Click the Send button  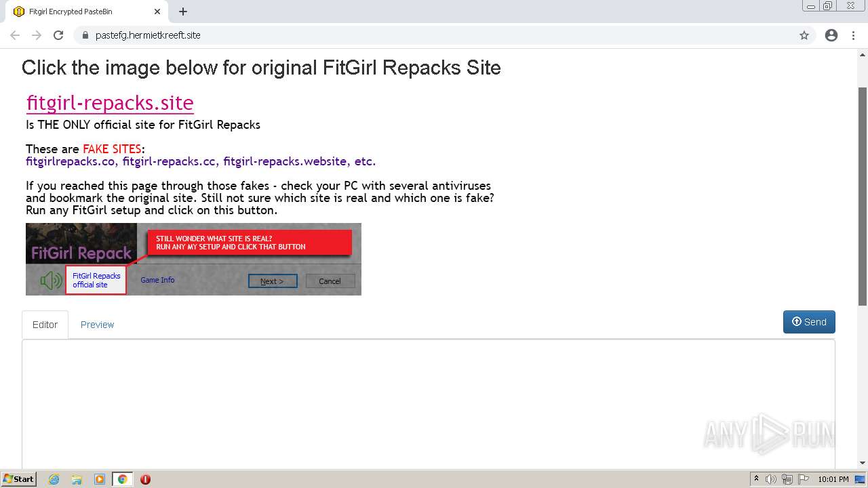point(809,322)
